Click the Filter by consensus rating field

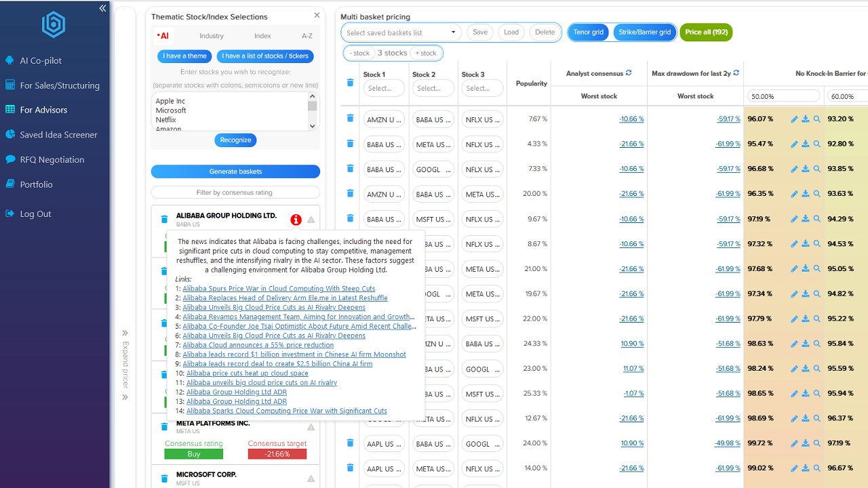235,192
